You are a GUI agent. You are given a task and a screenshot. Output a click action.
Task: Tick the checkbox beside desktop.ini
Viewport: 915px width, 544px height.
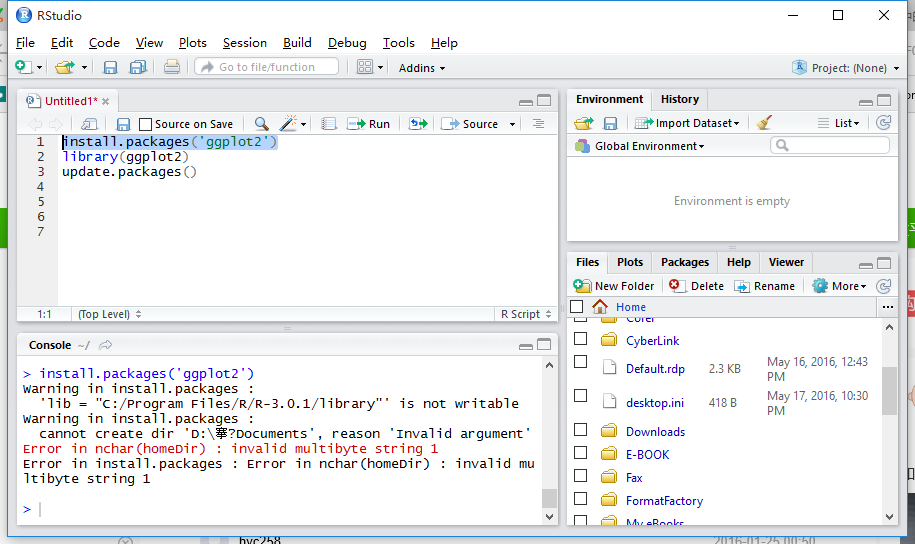[580, 396]
